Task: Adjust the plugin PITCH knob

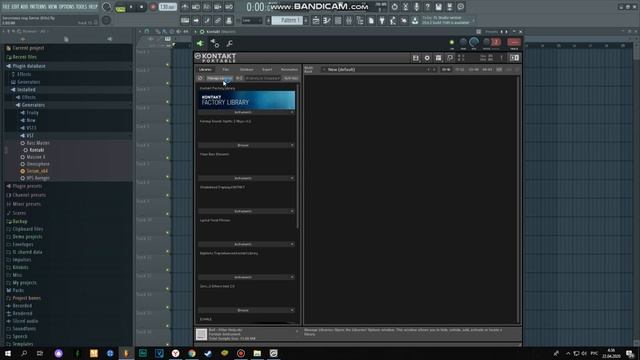Action: (486, 42)
